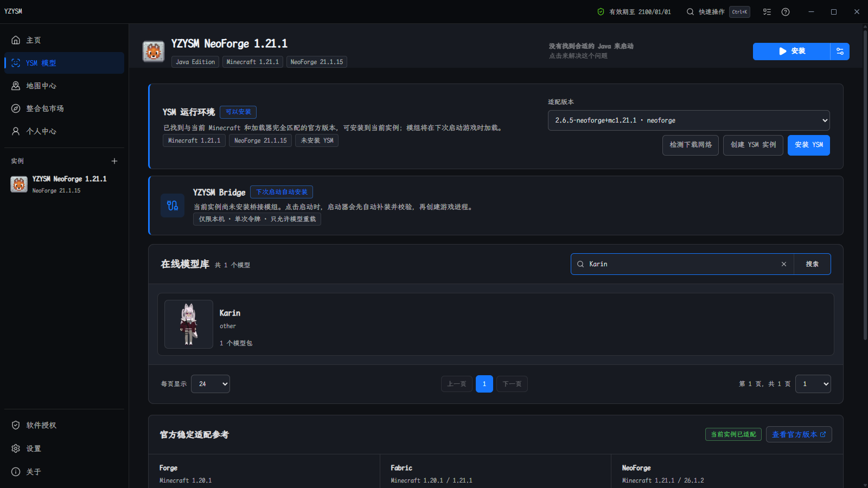
Task: Click the Java Edition tag
Action: pyautogui.click(x=195, y=62)
